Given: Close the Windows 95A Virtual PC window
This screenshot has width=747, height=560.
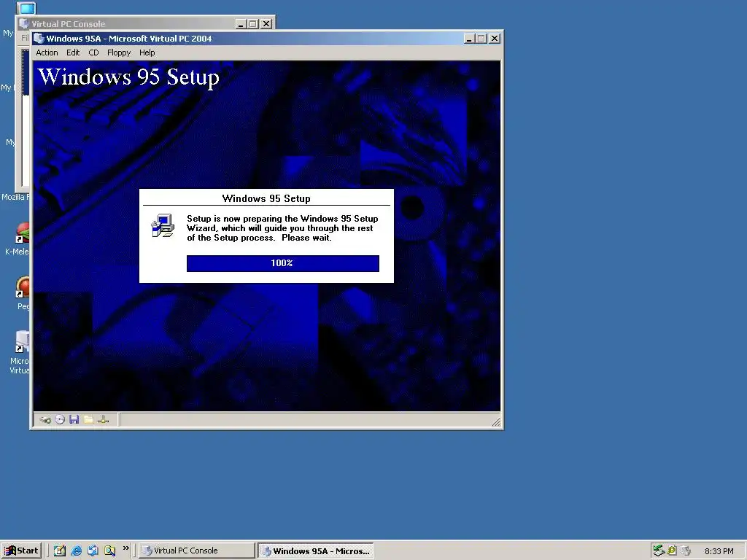Looking at the screenshot, I should [495, 39].
